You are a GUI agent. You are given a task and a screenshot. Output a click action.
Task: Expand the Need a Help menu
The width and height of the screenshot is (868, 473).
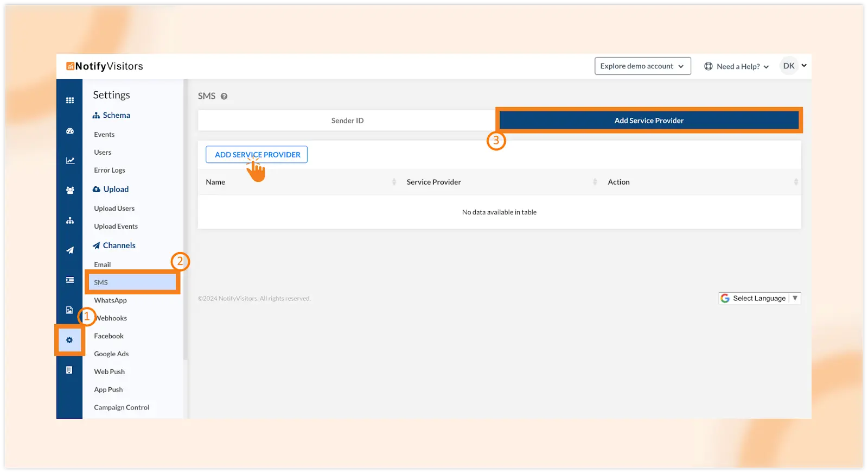point(737,66)
